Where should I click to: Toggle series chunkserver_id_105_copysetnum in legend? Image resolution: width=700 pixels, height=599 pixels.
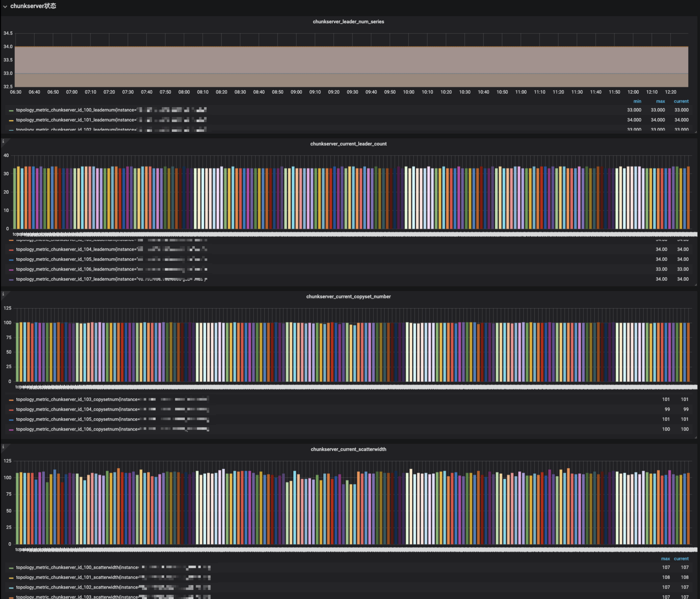[x=112, y=419]
